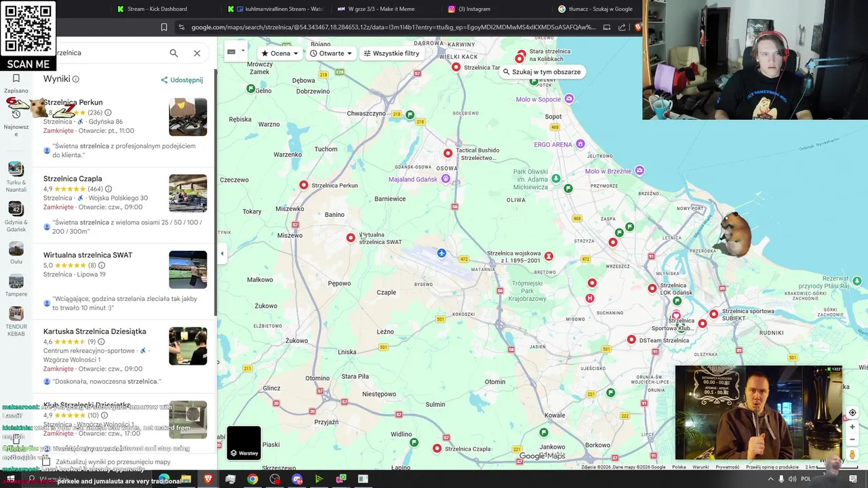The width and height of the screenshot is (868, 488).
Task: Click the info icon beside SWAT rating (8)
Action: point(102,266)
